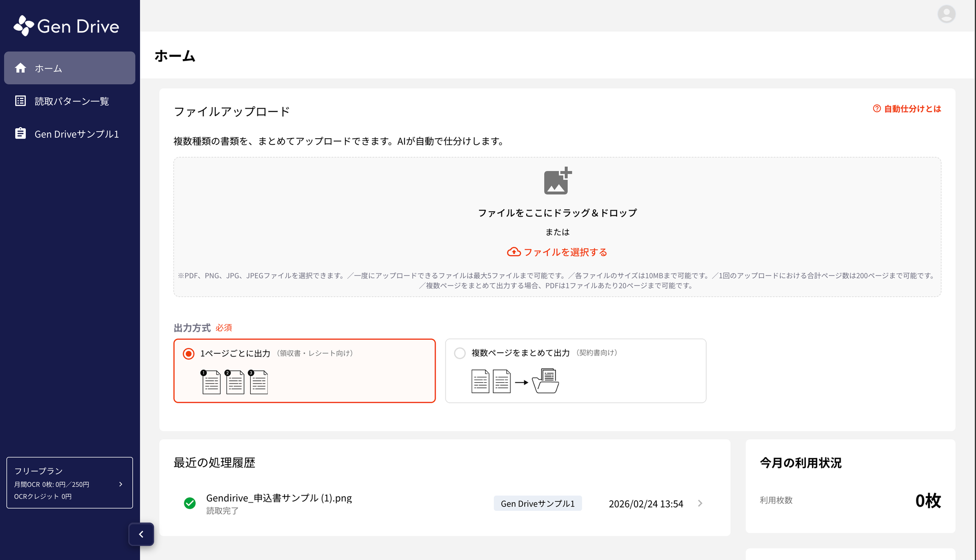The image size is (976, 560).
Task: Open Gendirive_申込書サンプル (1).png history item
Action: [279, 498]
